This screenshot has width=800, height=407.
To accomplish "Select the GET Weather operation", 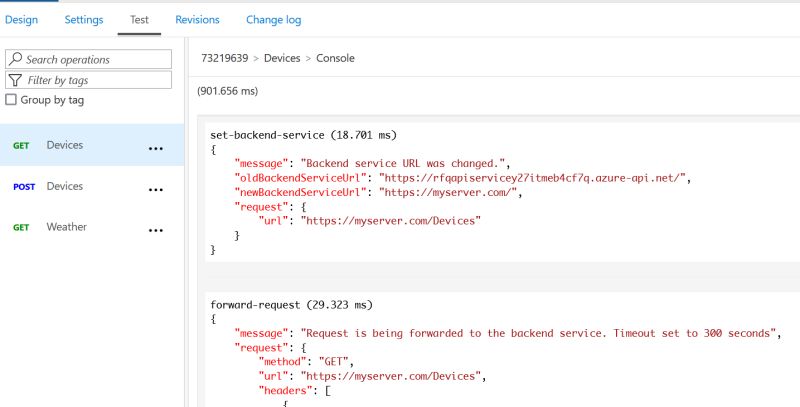I will click(x=92, y=227).
